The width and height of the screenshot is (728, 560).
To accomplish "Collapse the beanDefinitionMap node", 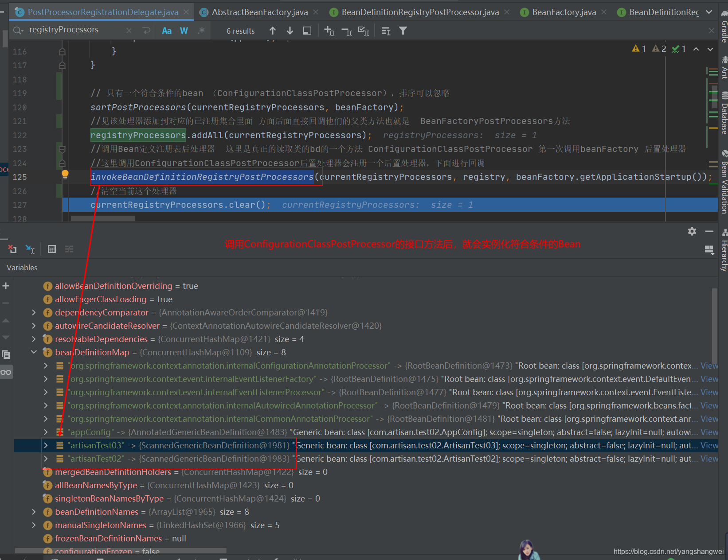I will coord(34,352).
